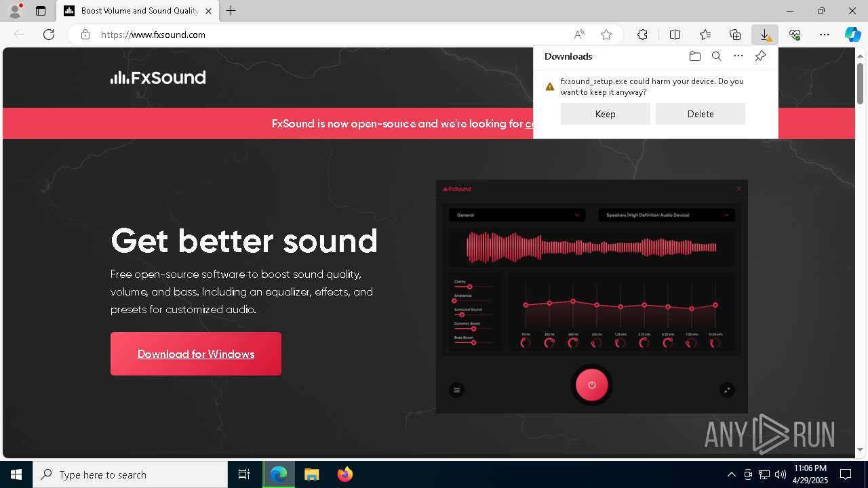Open the tab actions menu icon
868x488 pixels.
[41, 11]
